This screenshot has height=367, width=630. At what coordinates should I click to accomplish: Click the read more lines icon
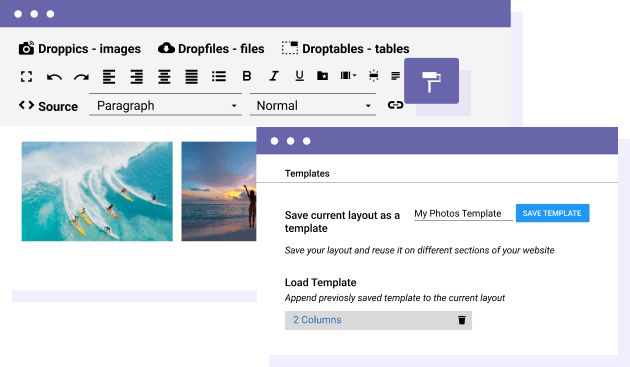(395, 76)
